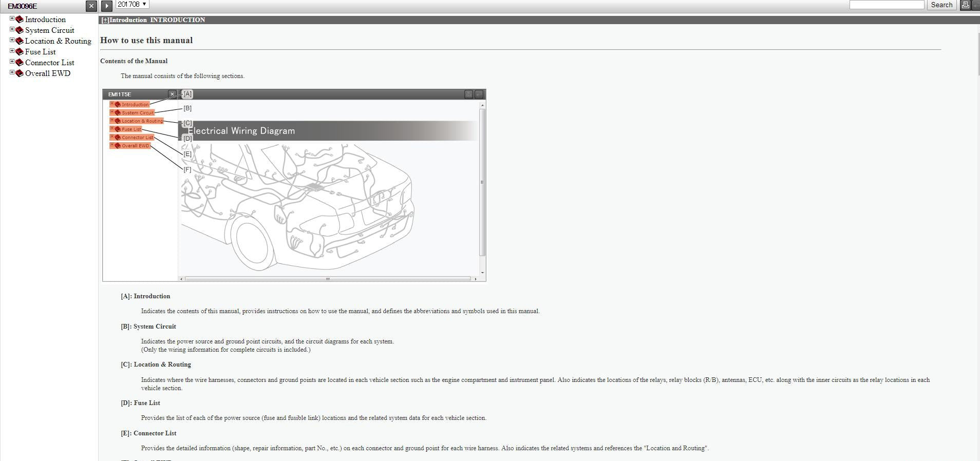980x461 pixels.
Task: Open Fuse List from the sidebar
Action: tap(40, 52)
